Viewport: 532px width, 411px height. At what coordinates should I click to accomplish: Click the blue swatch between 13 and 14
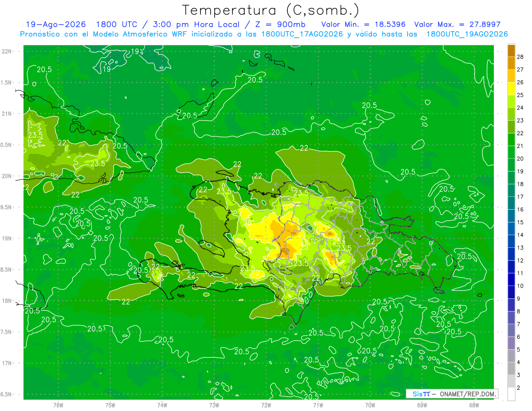(x=511, y=241)
